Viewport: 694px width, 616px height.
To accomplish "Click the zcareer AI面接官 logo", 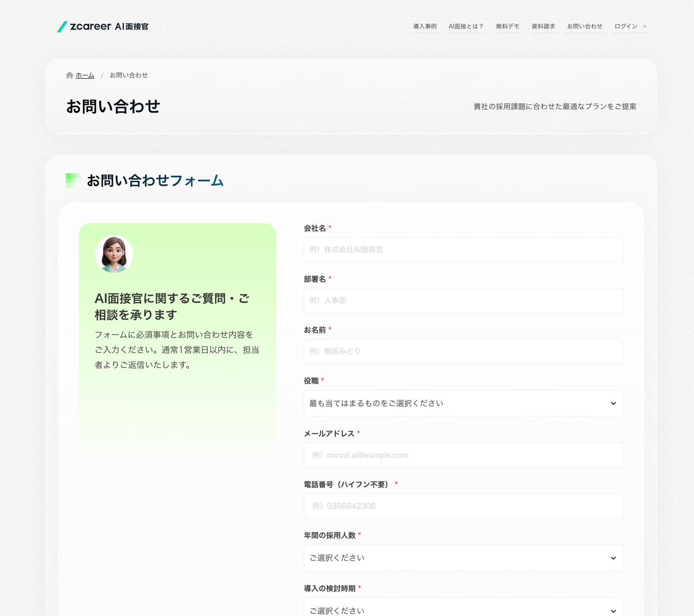I will pyautogui.click(x=103, y=27).
